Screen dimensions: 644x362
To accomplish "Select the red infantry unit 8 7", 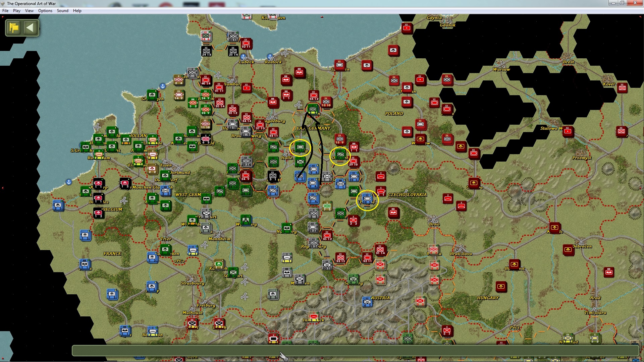I will click(x=447, y=331).
